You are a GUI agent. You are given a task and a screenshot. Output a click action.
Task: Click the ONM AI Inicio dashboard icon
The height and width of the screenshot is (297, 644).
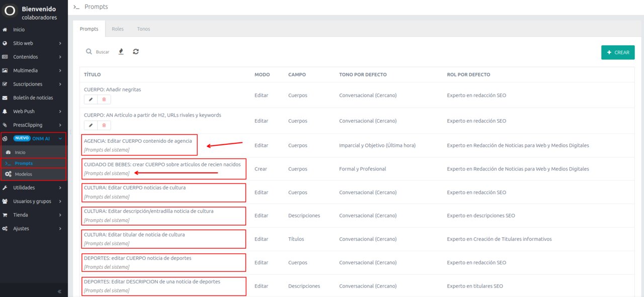coord(8,152)
